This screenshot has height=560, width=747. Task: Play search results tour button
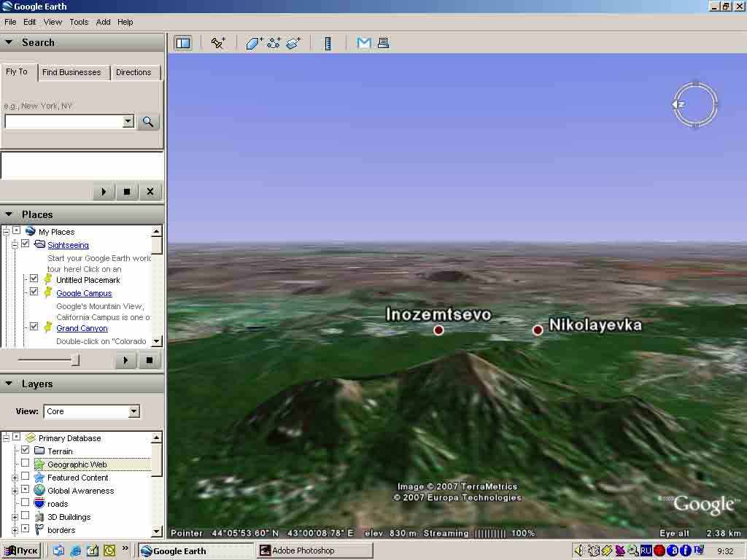104,192
